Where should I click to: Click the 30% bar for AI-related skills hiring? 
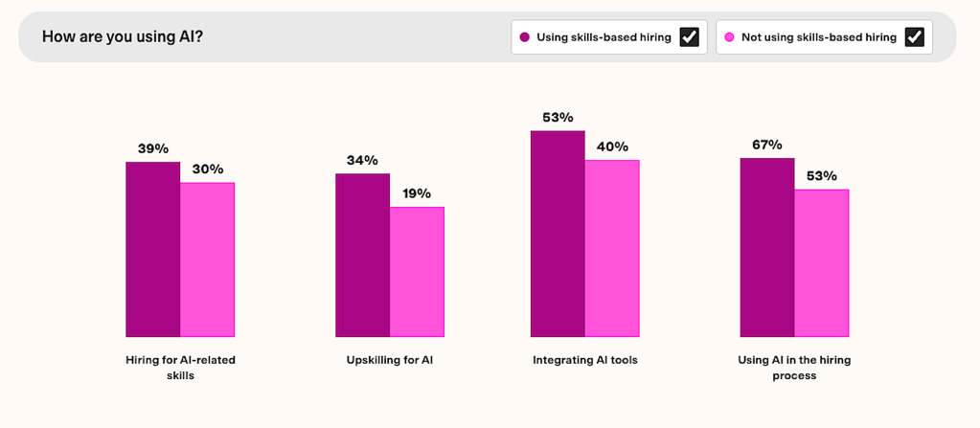[x=208, y=259]
